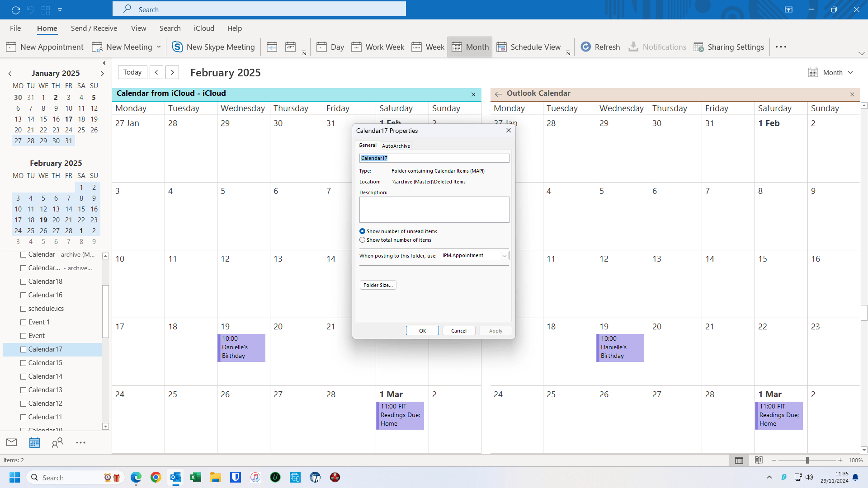Start a New Skype Meeting

[x=213, y=47]
